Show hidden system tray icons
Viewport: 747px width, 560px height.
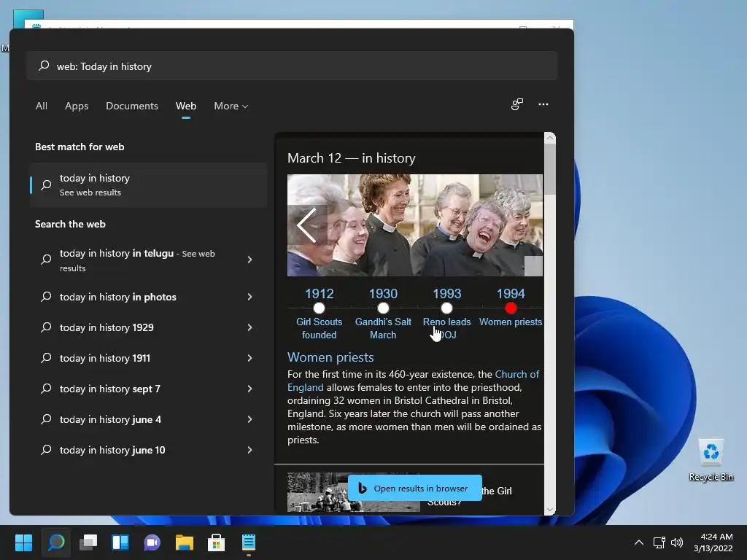pos(639,542)
